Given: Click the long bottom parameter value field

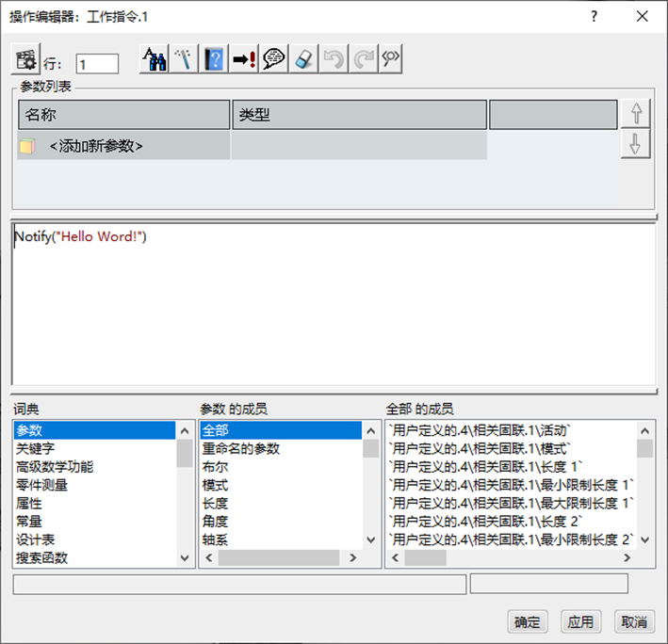Looking at the screenshot, I should [239, 584].
